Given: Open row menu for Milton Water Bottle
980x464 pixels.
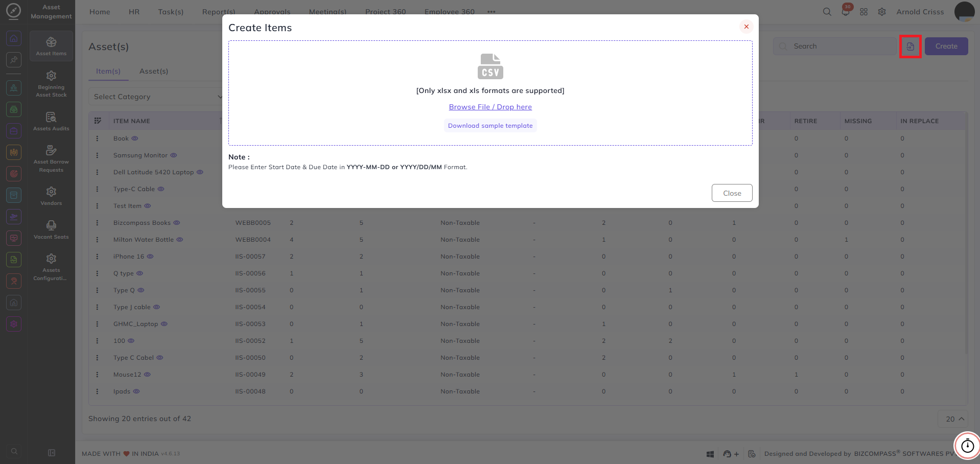Looking at the screenshot, I should point(97,240).
